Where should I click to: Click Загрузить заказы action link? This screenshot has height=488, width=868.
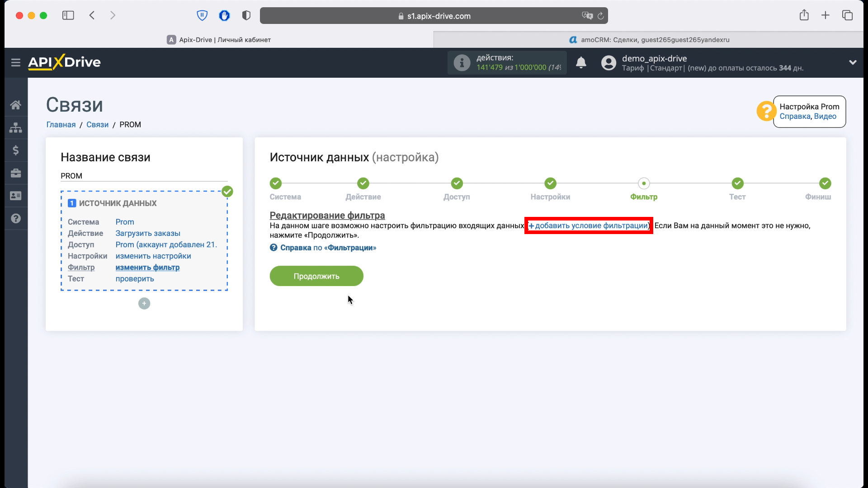[148, 233]
